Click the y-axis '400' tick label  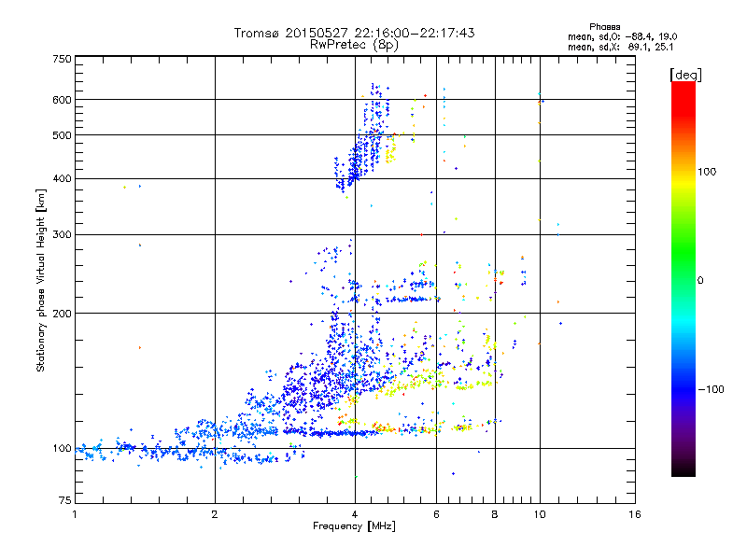(62, 179)
